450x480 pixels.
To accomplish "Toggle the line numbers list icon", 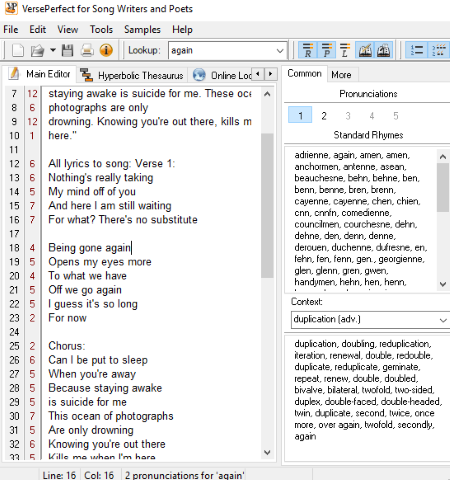I will point(416,51).
